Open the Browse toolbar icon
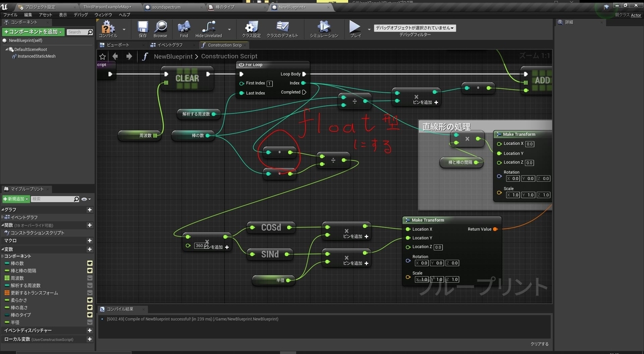 click(160, 27)
